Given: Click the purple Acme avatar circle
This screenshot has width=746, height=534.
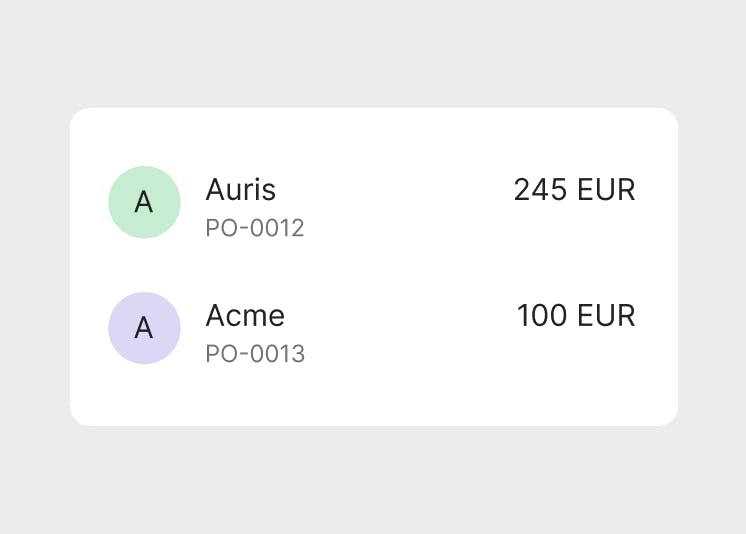Looking at the screenshot, I should tap(144, 328).
